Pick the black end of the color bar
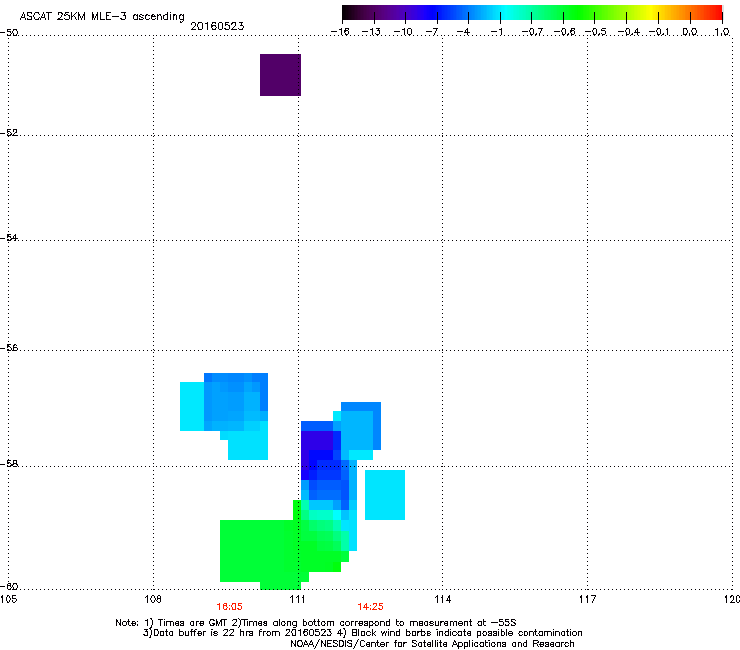The image size is (740, 650). [x=349, y=13]
